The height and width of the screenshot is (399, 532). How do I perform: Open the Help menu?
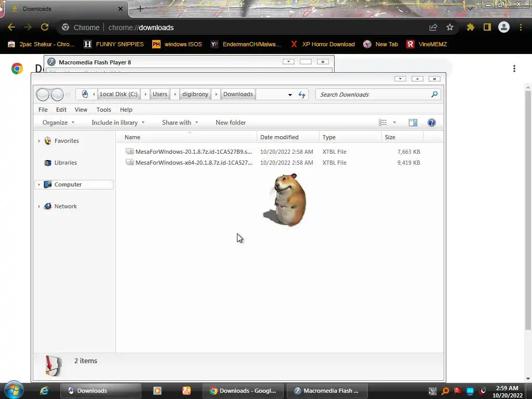[126, 110]
